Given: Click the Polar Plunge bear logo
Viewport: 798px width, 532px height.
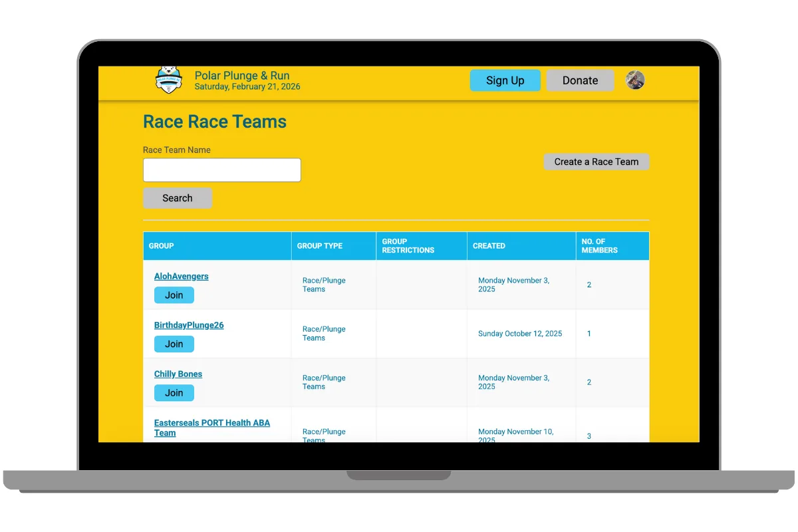Looking at the screenshot, I should coord(168,80).
